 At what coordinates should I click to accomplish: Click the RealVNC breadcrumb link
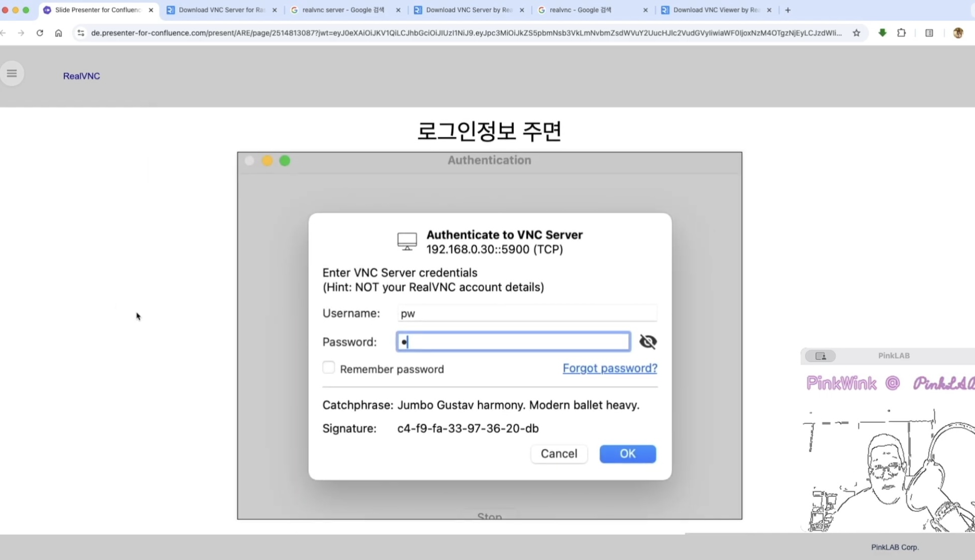pyautogui.click(x=81, y=76)
